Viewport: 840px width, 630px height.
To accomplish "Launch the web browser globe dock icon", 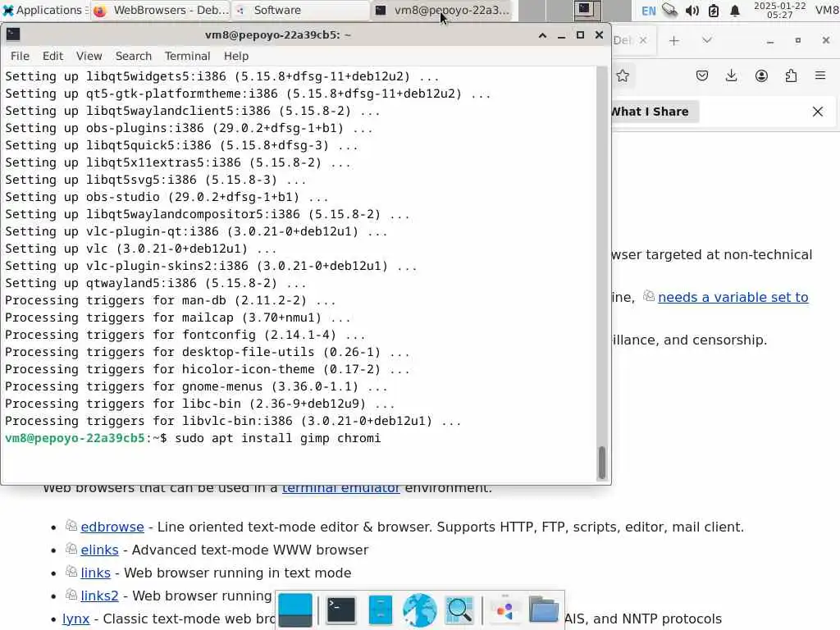I will (419, 610).
